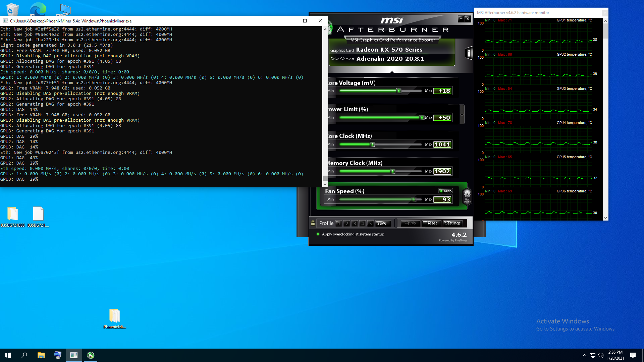This screenshot has height=362, width=644.
Task: Click the Power Limit slider handle
Action: [x=422, y=118]
